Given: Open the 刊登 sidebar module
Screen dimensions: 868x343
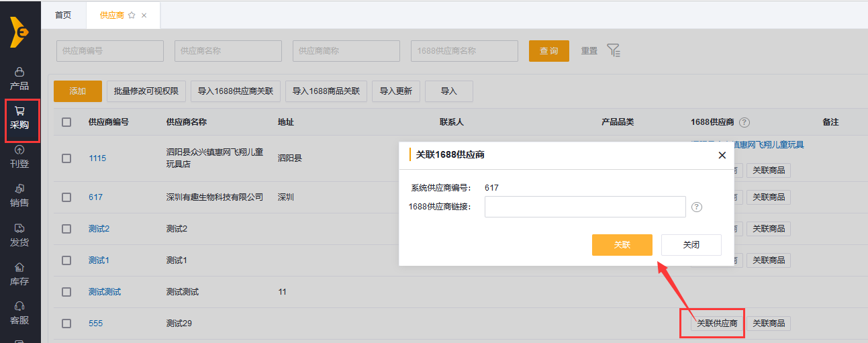Looking at the screenshot, I should (x=19, y=150).
